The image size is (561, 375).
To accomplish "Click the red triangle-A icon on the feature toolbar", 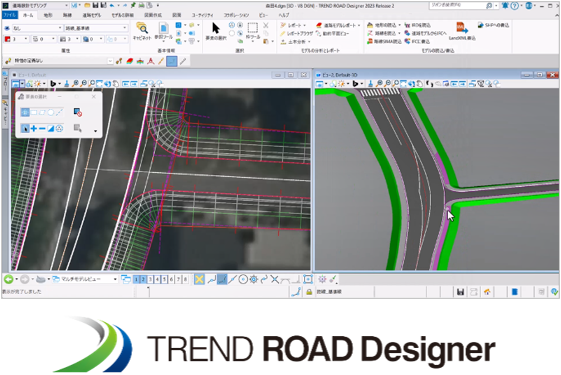I will tap(151, 61).
